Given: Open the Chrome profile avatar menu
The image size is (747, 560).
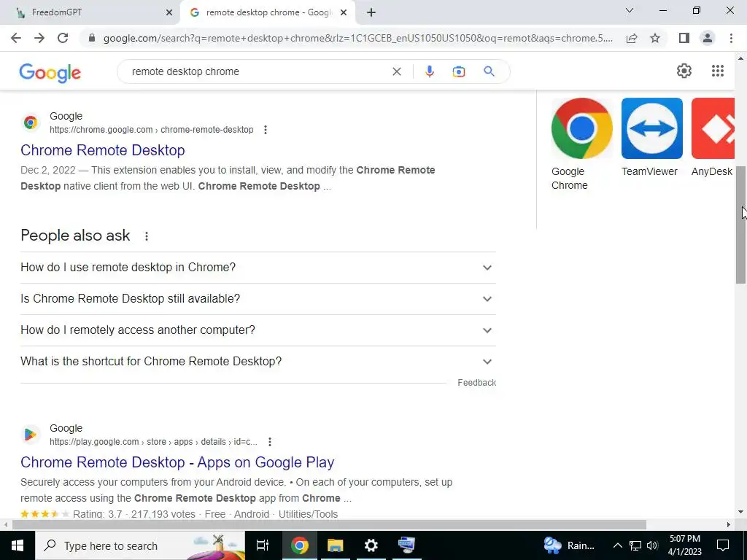Looking at the screenshot, I should pyautogui.click(x=708, y=38).
